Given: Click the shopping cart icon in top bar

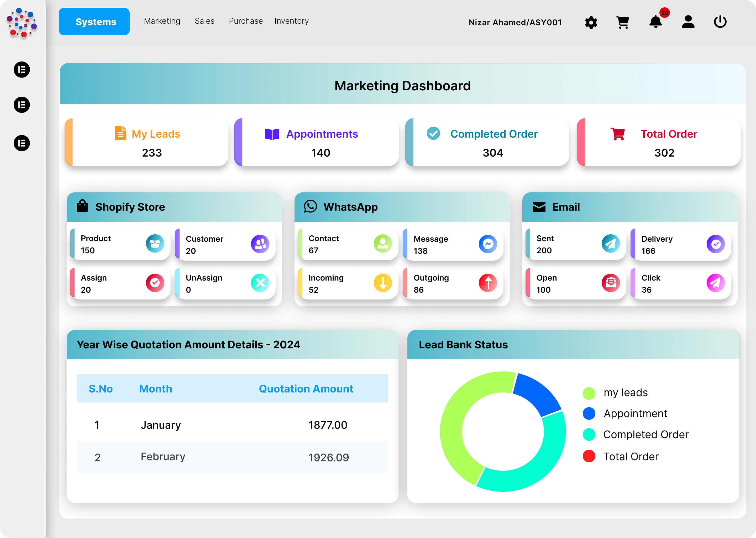Looking at the screenshot, I should click(623, 23).
